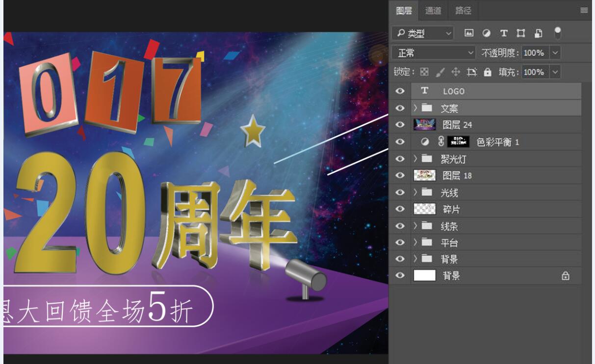Filter layers by smart object icon
Viewport: 595px width, 364px height.
pyautogui.click(x=538, y=33)
